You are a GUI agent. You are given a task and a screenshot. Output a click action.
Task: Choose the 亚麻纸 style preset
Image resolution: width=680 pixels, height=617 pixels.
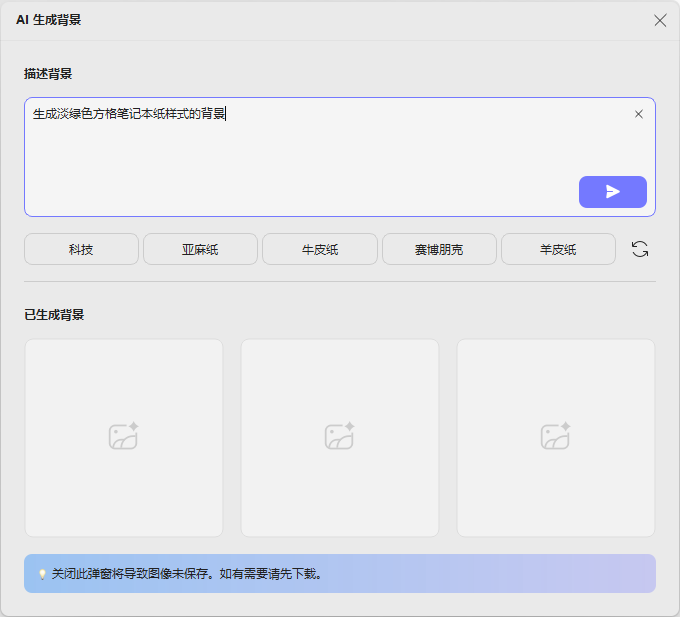click(x=200, y=249)
